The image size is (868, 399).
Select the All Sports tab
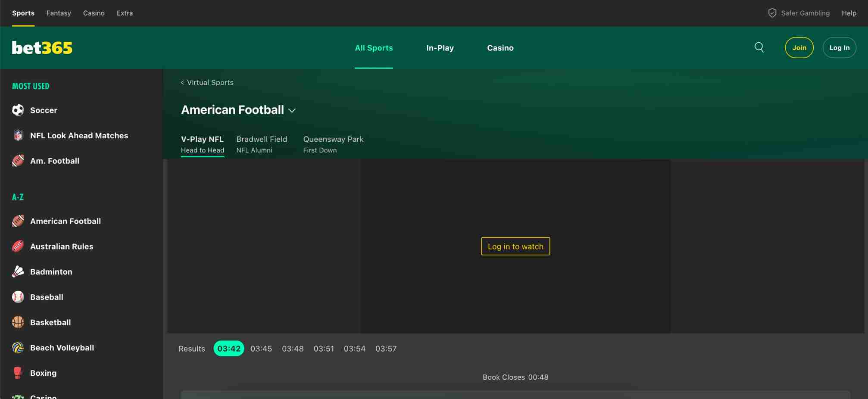tap(374, 48)
